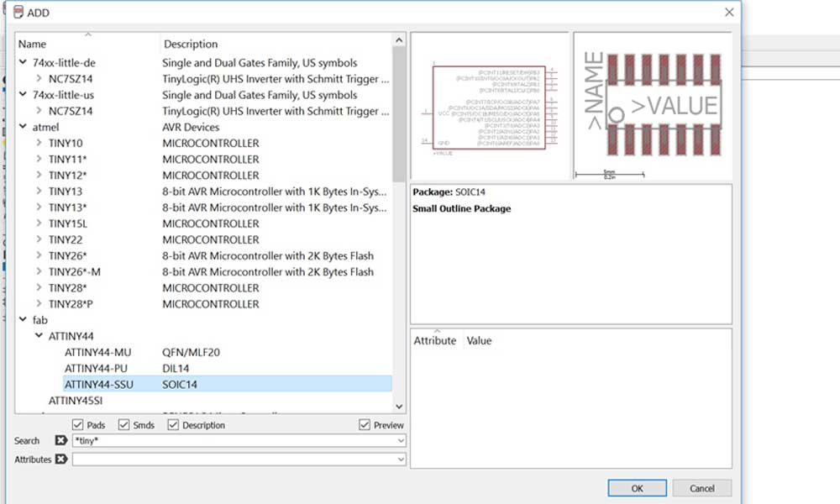Viewport: 840px width, 504px height.
Task: Expand the TINY26*-M entry
Action: tap(39, 271)
